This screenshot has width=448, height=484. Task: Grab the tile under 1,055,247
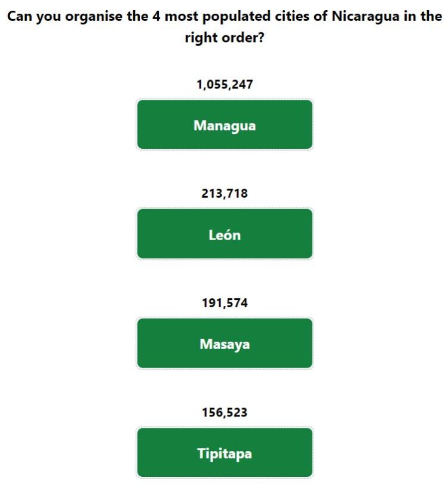[x=225, y=124]
